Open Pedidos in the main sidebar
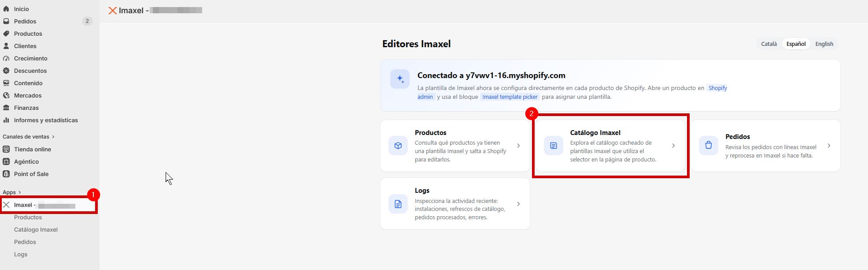868x270 pixels. point(25,21)
